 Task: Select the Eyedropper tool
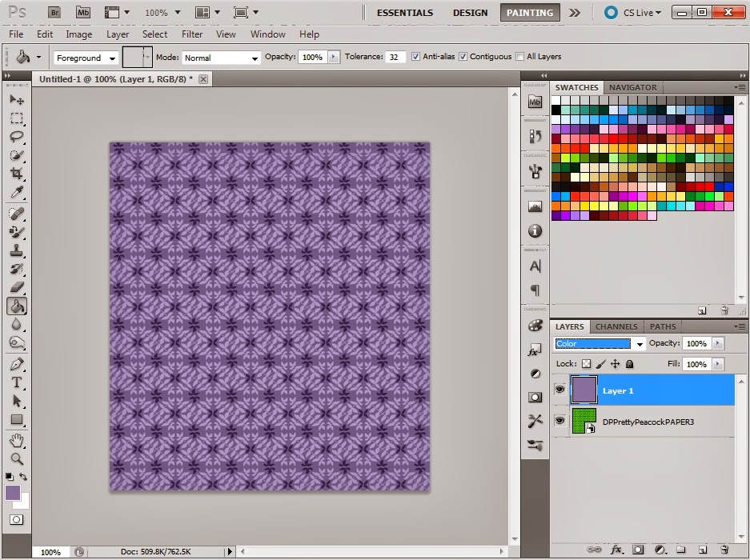pyautogui.click(x=17, y=192)
